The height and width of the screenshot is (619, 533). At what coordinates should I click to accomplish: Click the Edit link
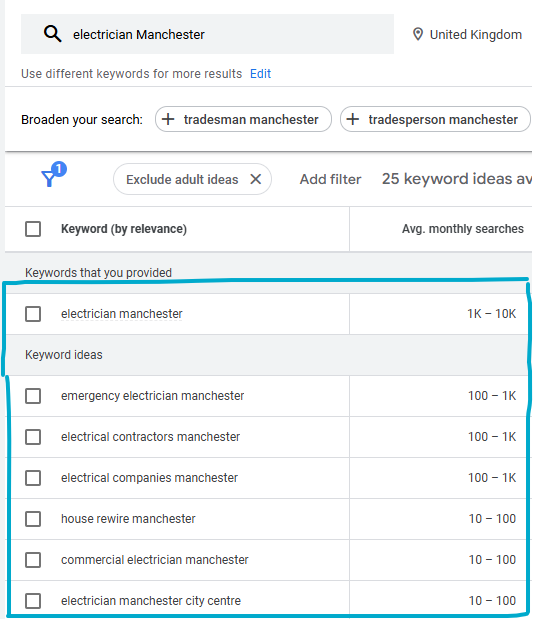tap(261, 74)
